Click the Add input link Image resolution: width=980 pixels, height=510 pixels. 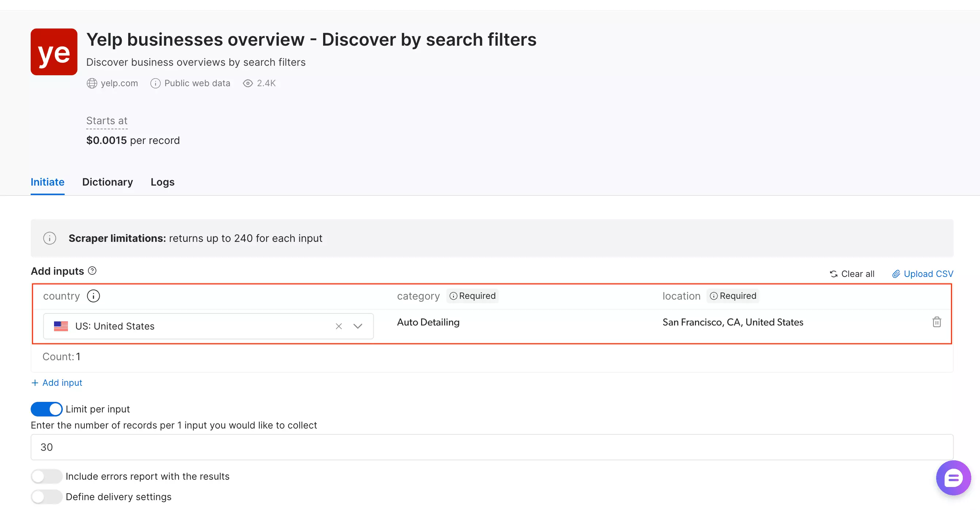click(57, 382)
